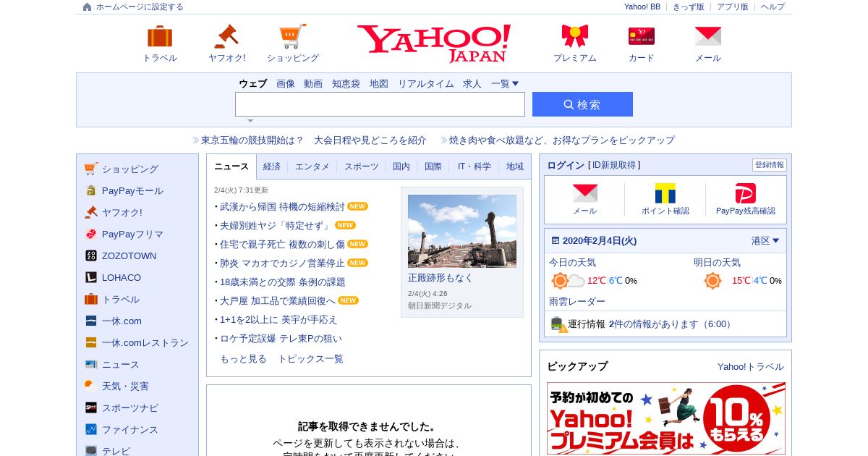Open the Card icon in header
This screenshot has width=868, height=456.
click(x=642, y=36)
